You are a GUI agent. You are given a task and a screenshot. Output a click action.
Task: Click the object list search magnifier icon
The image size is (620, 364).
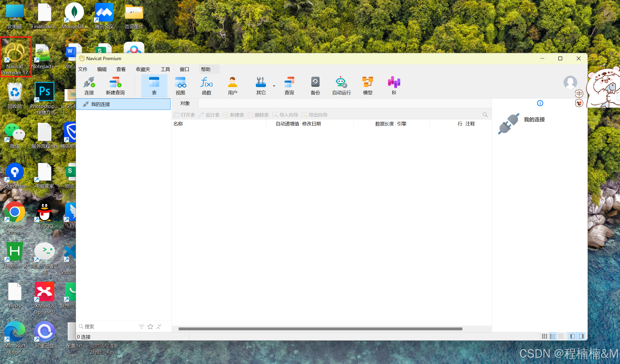pyautogui.click(x=485, y=115)
